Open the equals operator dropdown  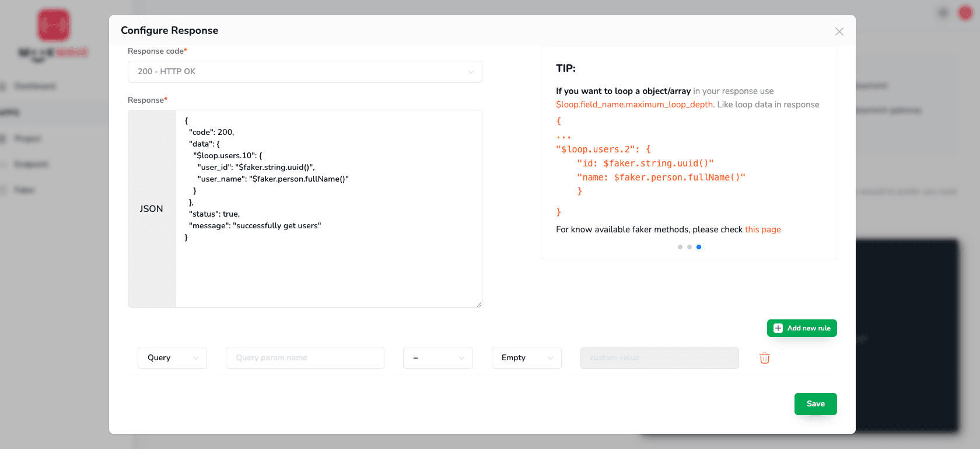[438, 358]
